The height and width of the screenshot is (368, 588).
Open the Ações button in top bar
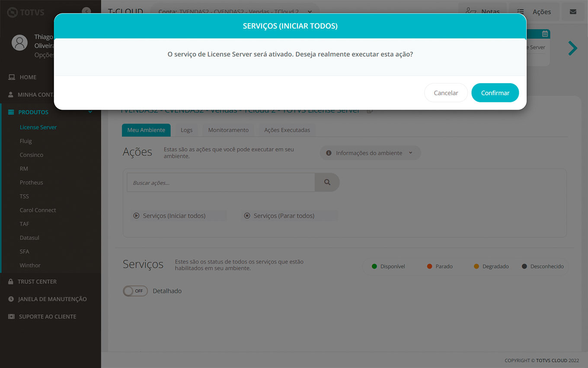(x=534, y=12)
